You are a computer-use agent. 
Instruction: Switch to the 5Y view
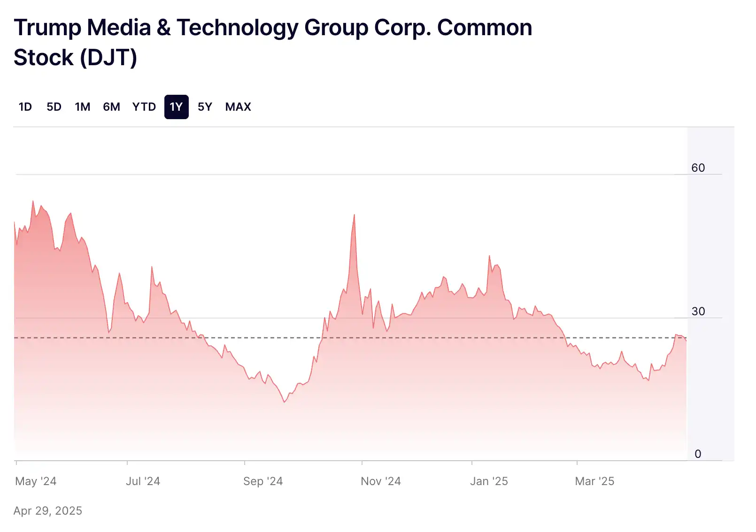point(205,107)
